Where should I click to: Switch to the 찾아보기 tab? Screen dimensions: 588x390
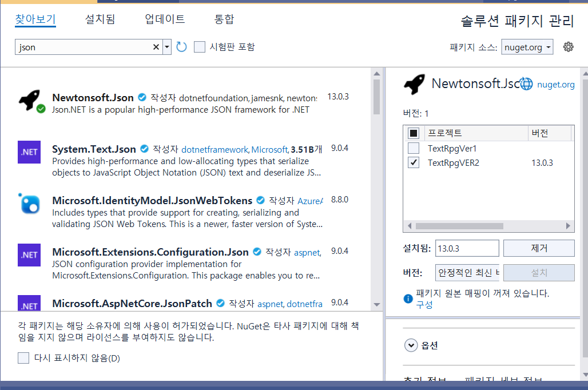coord(35,19)
